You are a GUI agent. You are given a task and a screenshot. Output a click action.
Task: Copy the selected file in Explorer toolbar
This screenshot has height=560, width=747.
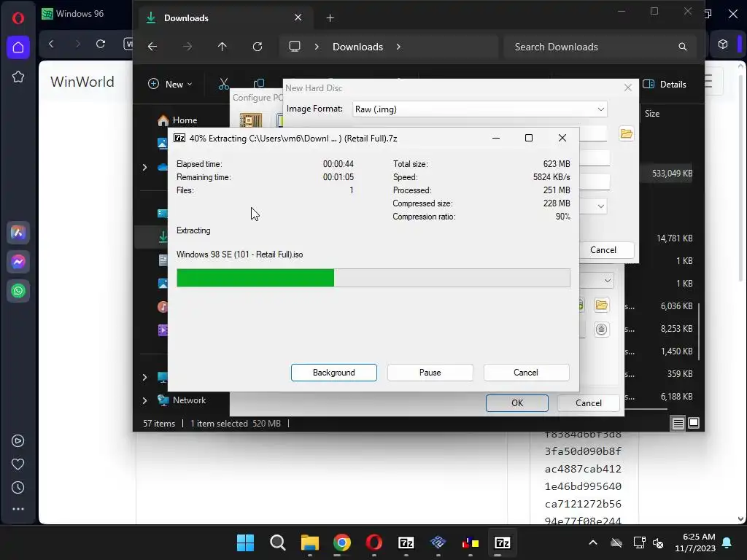pos(259,83)
